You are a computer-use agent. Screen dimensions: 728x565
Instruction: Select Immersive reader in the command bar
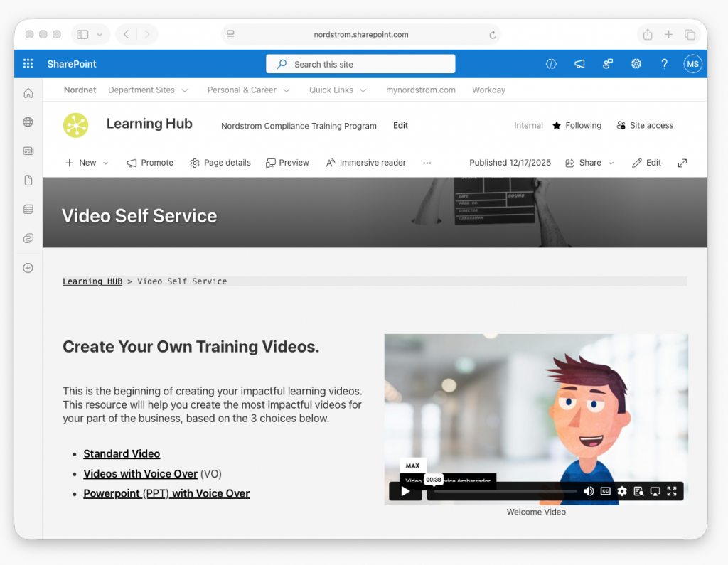[365, 163]
